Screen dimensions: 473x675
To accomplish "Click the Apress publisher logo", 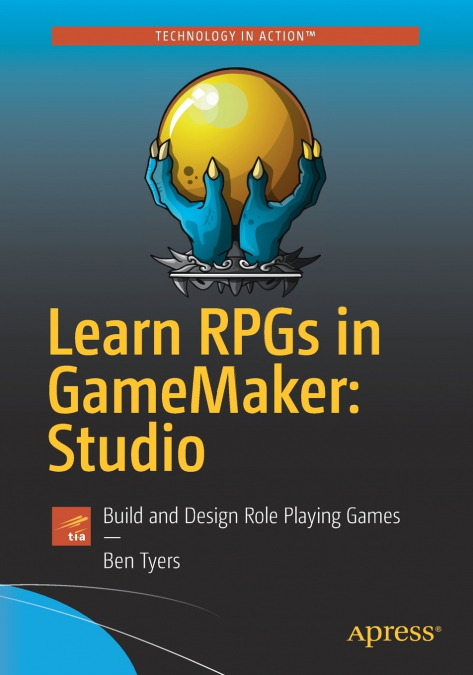I will (394, 635).
